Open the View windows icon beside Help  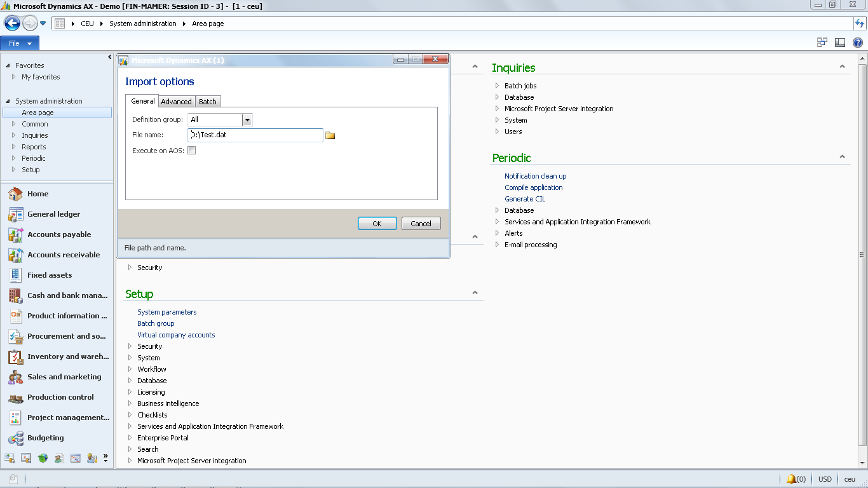[822, 43]
